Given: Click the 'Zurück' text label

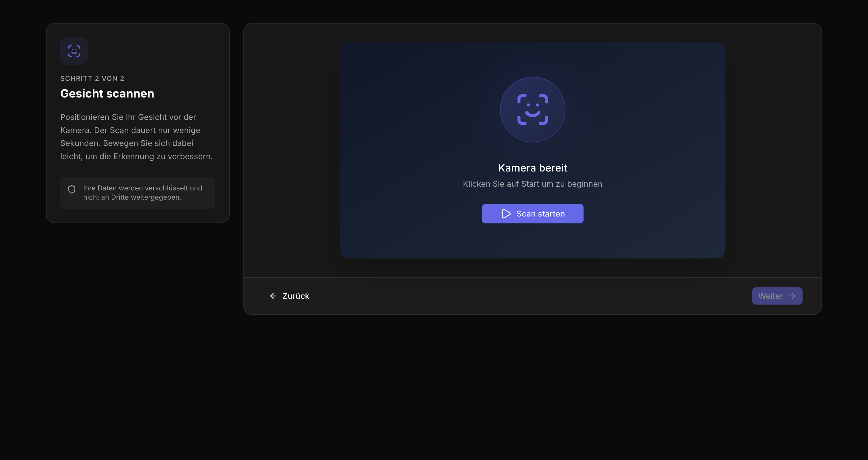Looking at the screenshot, I should click(296, 296).
